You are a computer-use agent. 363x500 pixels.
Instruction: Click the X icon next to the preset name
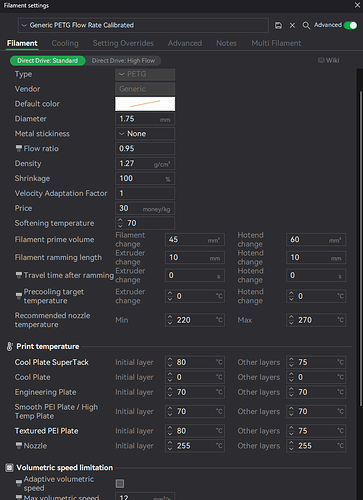pyautogui.click(x=292, y=25)
